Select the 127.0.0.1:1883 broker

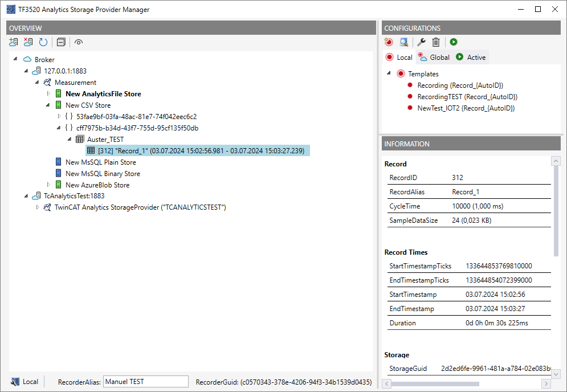coord(65,71)
